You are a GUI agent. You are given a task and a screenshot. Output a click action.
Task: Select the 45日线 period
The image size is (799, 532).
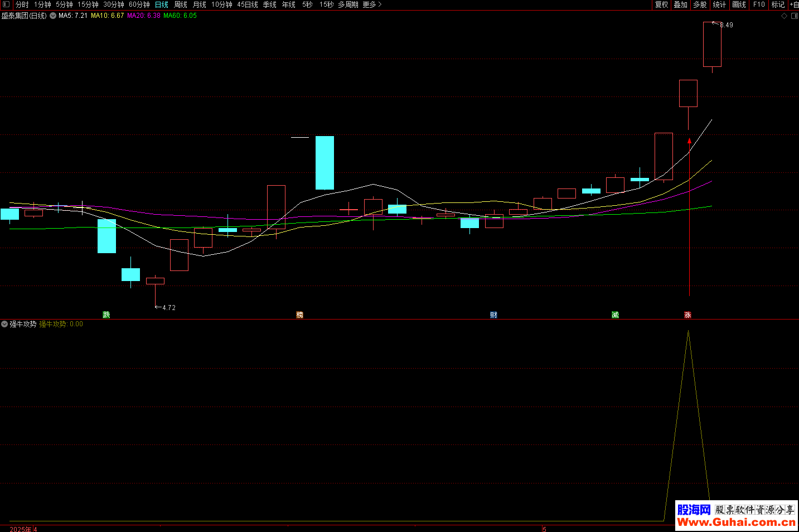tap(248, 4)
